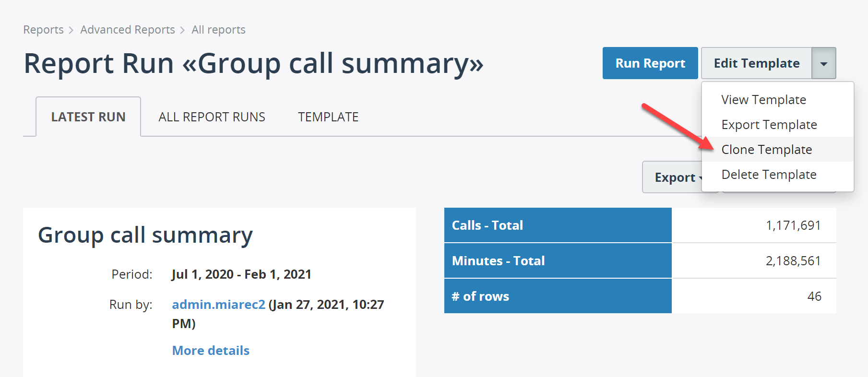
Task: Click the Calls - Total header cell
Action: coord(558,225)
